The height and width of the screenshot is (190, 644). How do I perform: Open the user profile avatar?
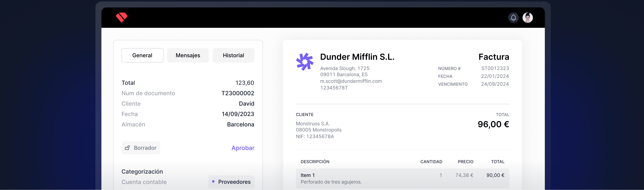click(x=528, y=18)
